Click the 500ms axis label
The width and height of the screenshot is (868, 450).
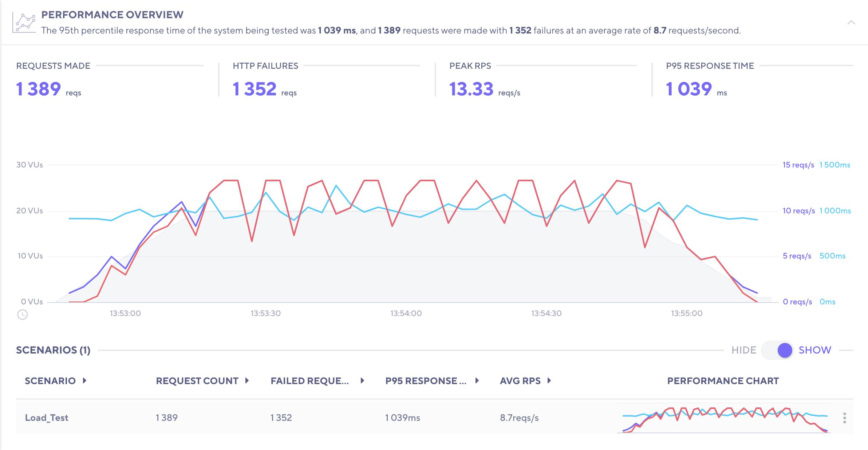pyautogui.click(x=832, y=256)
